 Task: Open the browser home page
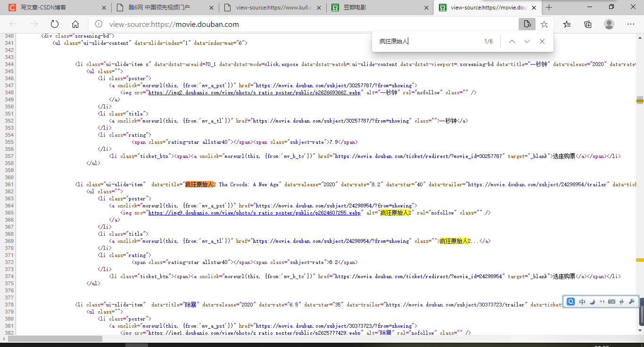pyautogui.click(x=75, y=25)
